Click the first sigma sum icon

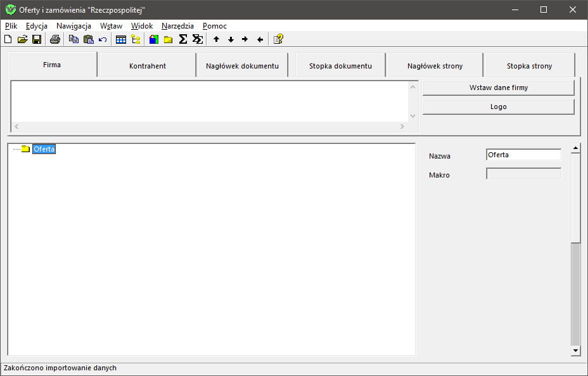[x=183, y=39]
